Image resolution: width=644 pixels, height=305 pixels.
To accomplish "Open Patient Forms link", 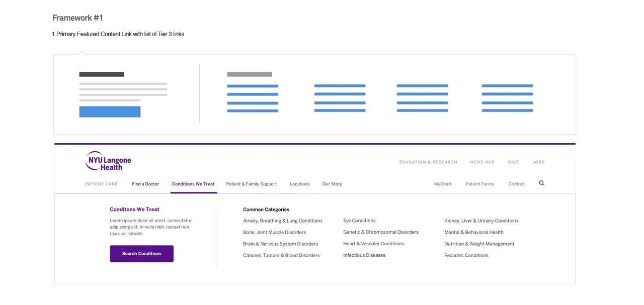I will pyautogui.click(x=480, y=184).
